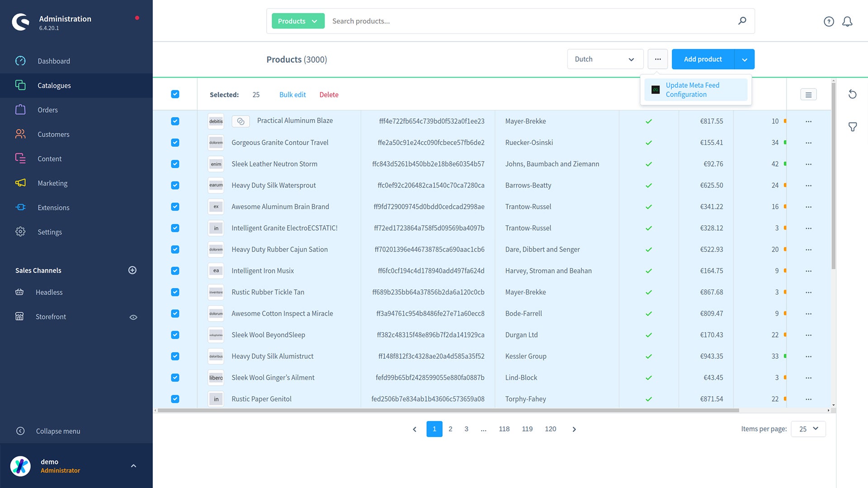
Task: Open the help question mark icon
Action: coord(829,21)
